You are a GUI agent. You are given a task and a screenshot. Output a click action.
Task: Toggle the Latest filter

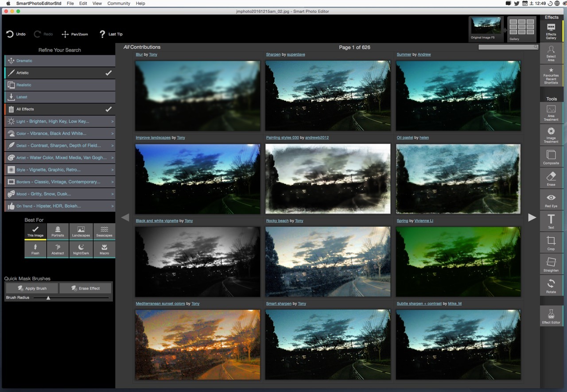tap(60, 97)
